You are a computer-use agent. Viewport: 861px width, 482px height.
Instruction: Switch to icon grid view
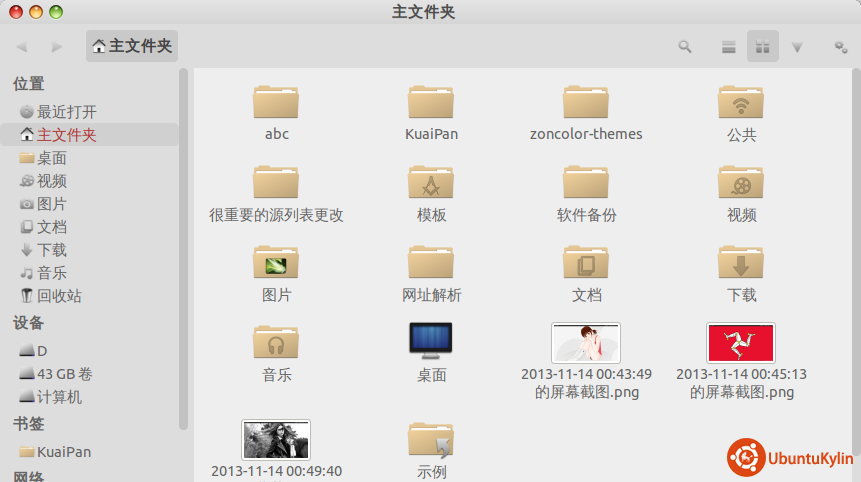(x=762, y=46)
